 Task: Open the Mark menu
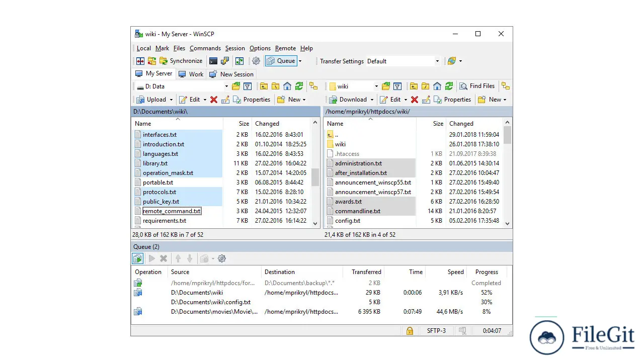click(x=162, y=48)
